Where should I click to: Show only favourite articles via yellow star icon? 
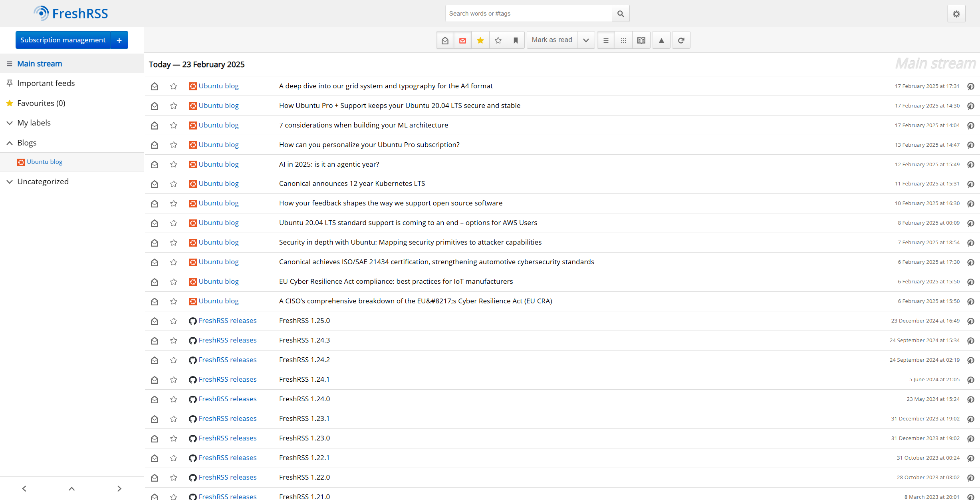[480, 40]
